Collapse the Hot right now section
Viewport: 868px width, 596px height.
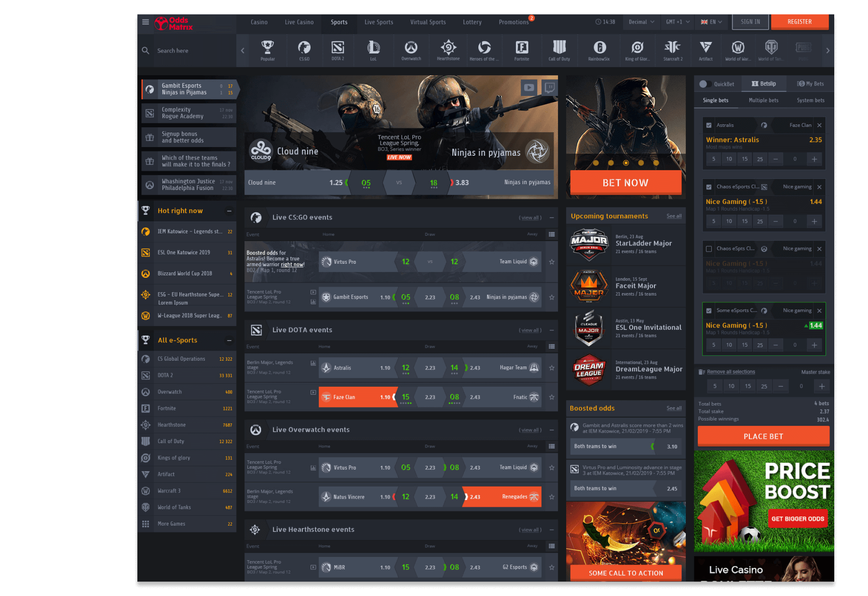(230, 211)
